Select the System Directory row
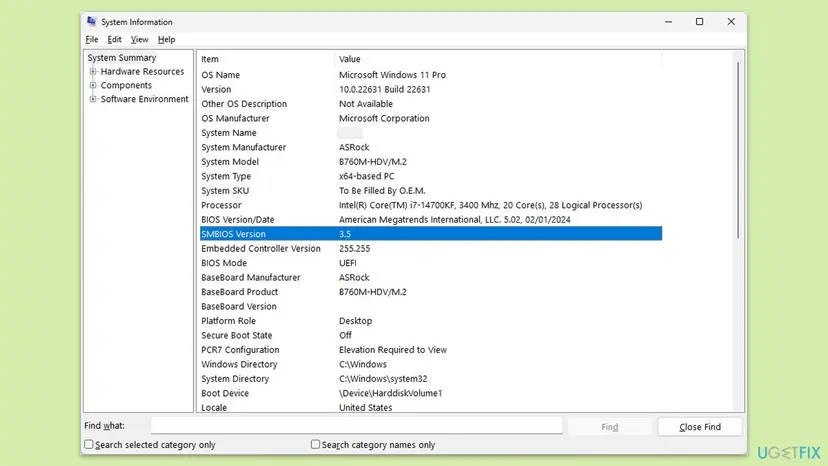 (431, 379)
